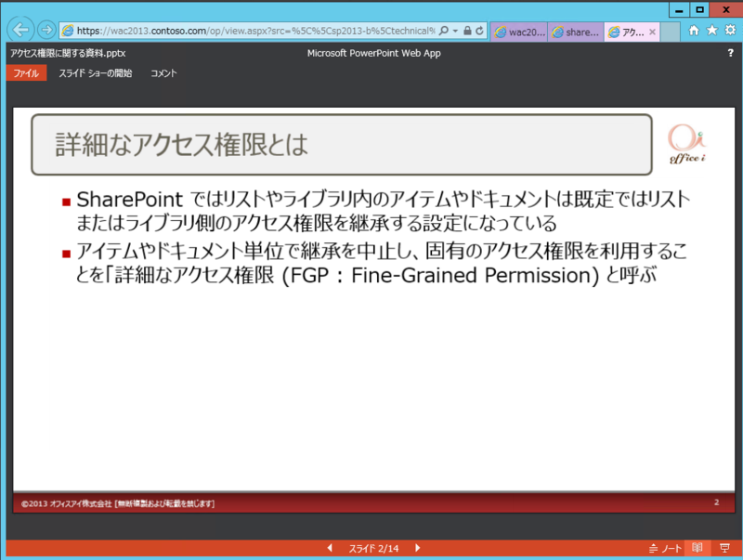Click the second bullet mentioning Fine-Grained Permission
This screenshot has width=743, height=560.
click(382, 263)
